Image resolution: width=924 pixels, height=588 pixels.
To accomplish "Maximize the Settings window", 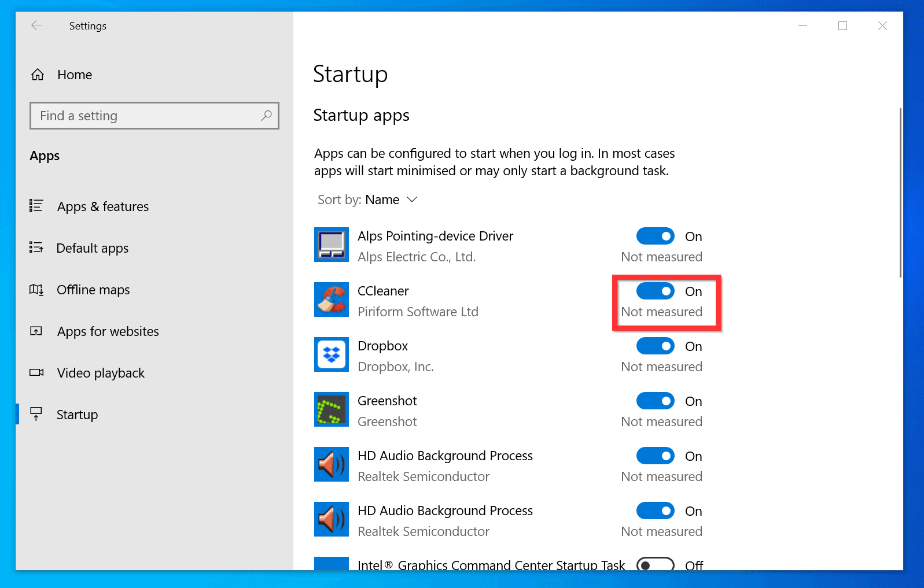I will 842,25.
